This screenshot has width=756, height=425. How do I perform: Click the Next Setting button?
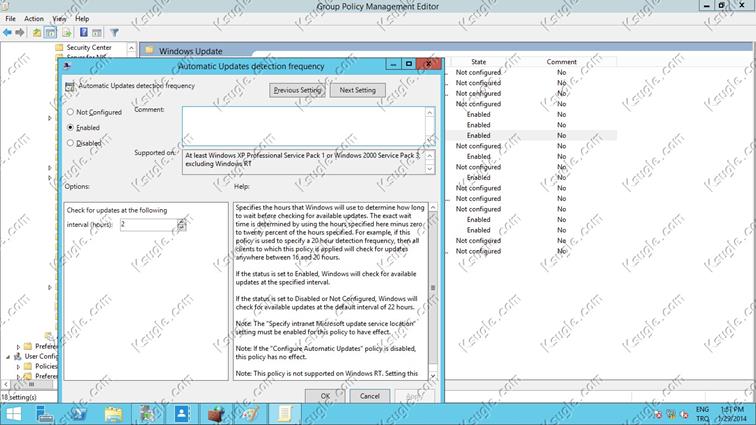click(357, 90)
